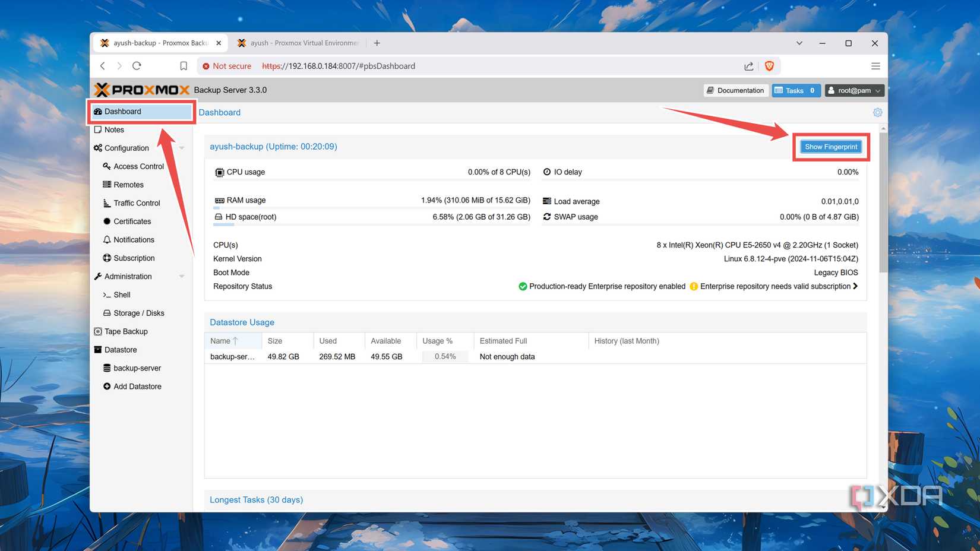980x551 pixels.
Task: Close the ayush-backup browser tab
Action: point(219,43)
